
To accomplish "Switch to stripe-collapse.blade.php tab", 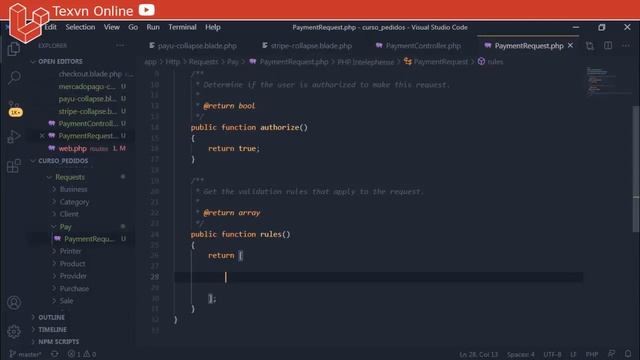I will tap(307, 46).
